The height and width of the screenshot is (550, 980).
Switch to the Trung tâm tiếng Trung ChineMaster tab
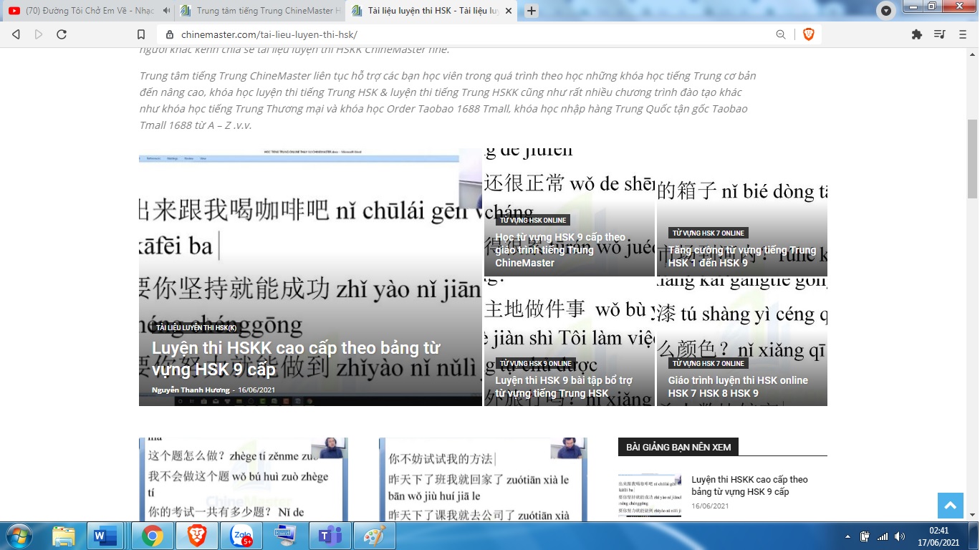coord(259,11)
